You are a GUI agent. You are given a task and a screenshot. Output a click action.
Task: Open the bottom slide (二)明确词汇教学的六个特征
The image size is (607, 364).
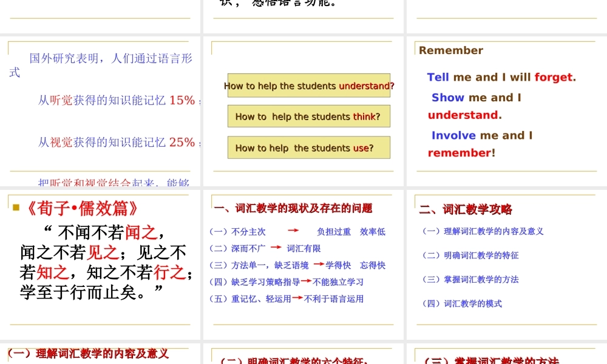[x=303, y=353]
